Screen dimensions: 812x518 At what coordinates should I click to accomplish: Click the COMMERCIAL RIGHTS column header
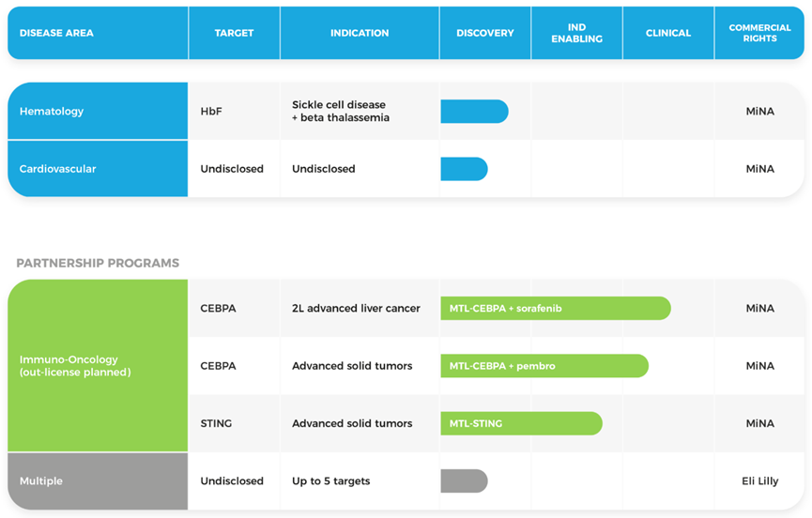coord(759,33)
